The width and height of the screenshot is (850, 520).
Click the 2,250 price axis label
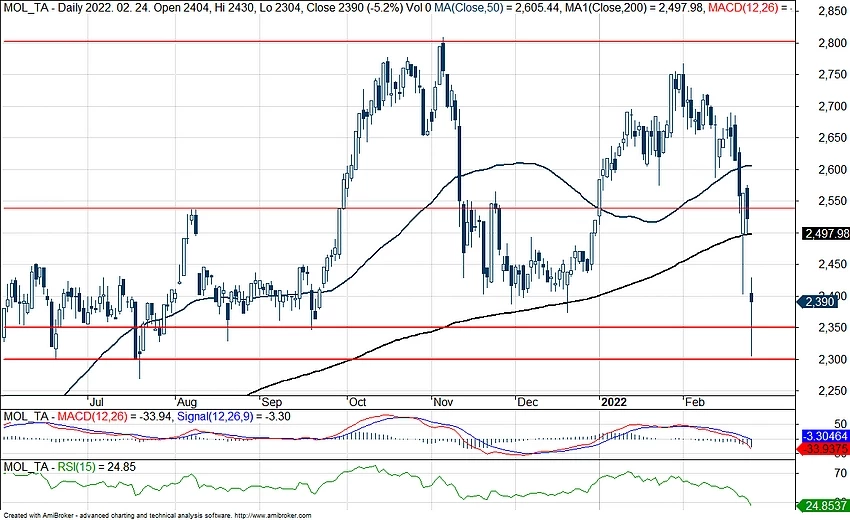point(832,391)
